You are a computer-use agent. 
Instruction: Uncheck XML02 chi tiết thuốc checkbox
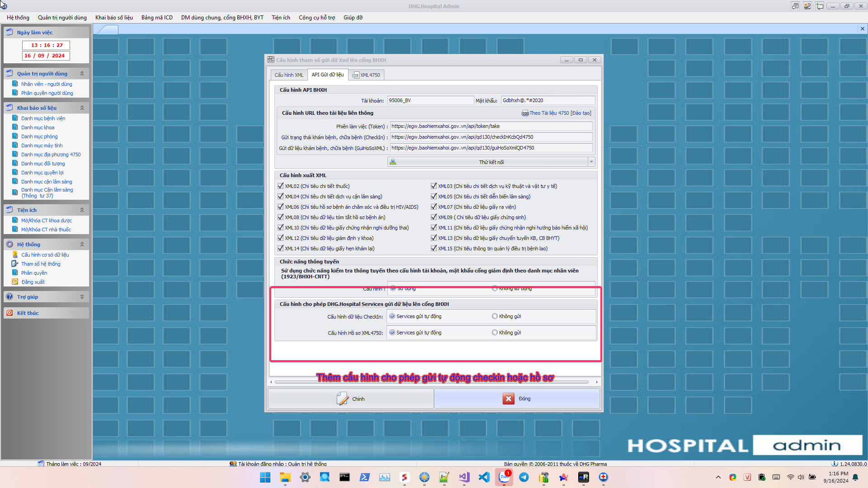click(x=280, y=186)
